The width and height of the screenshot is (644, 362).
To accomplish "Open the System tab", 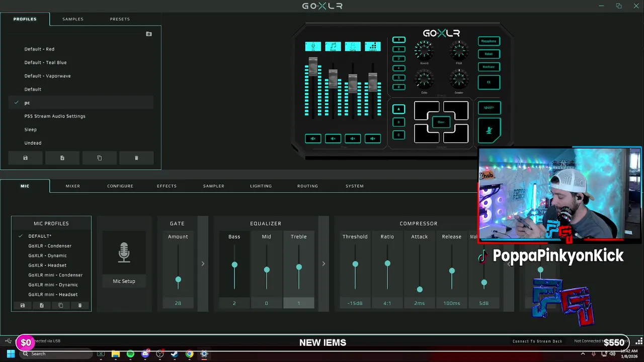I will point(355,186).
